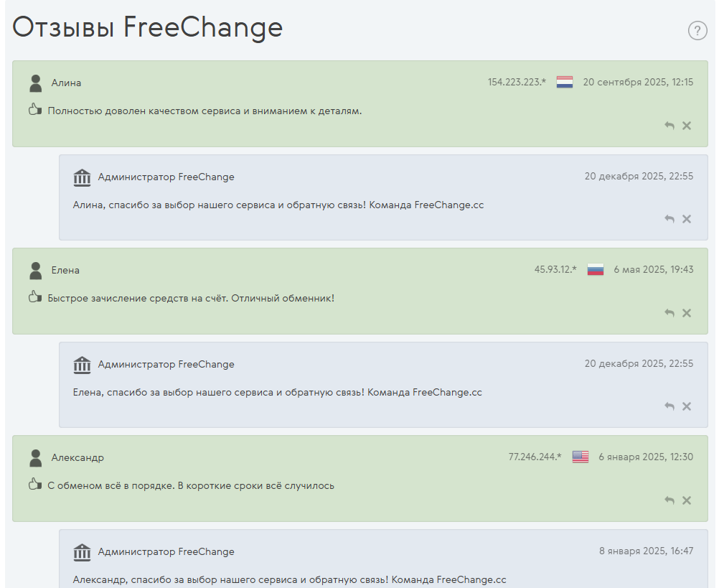Reply to Елена's review
The width and height of the screenshot is (719, 588).
pos(669,313)
